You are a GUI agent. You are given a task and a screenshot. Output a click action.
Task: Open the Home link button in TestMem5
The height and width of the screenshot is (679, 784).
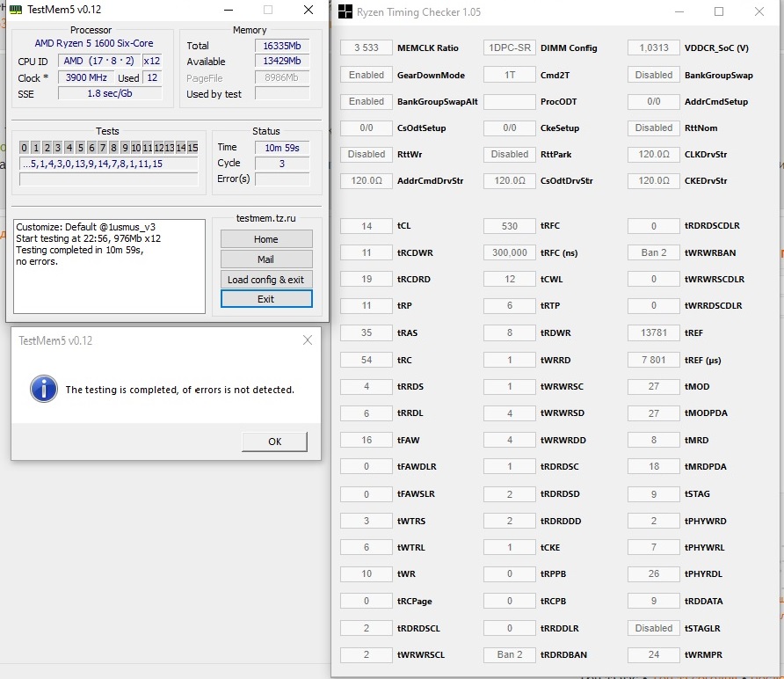point(265,239)
